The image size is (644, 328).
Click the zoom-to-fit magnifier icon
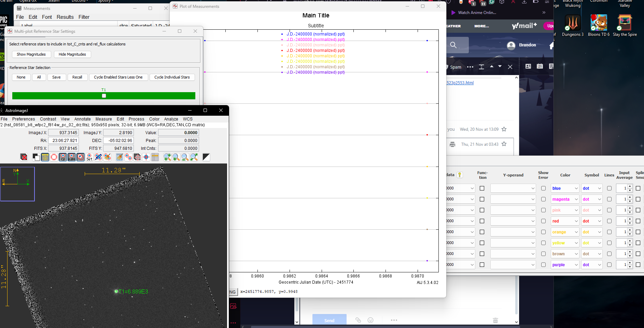pyautogui.click(x=194, y=157)
